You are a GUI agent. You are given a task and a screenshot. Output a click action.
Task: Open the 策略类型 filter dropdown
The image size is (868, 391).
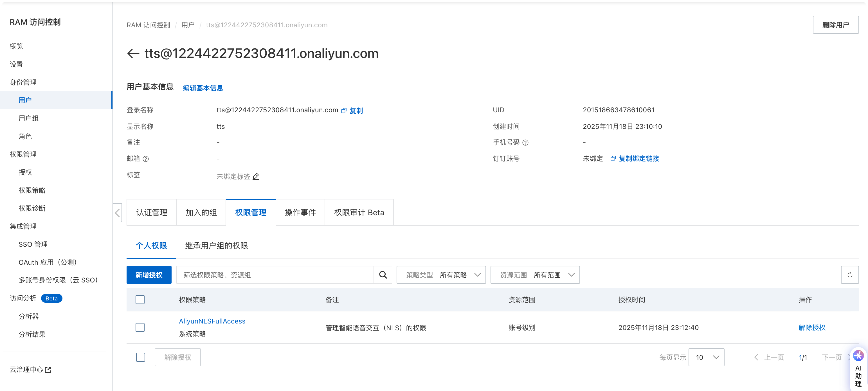click(x=441, y=275)
